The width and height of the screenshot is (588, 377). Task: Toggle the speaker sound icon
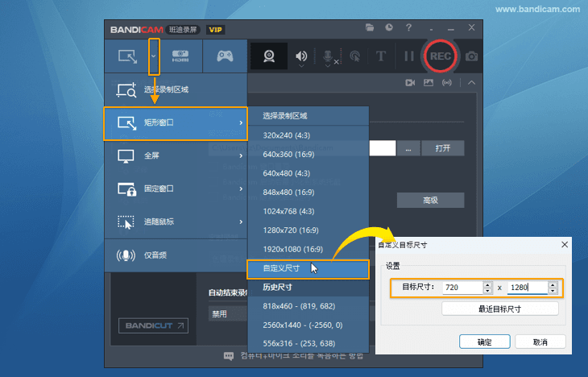click(301, 56)
